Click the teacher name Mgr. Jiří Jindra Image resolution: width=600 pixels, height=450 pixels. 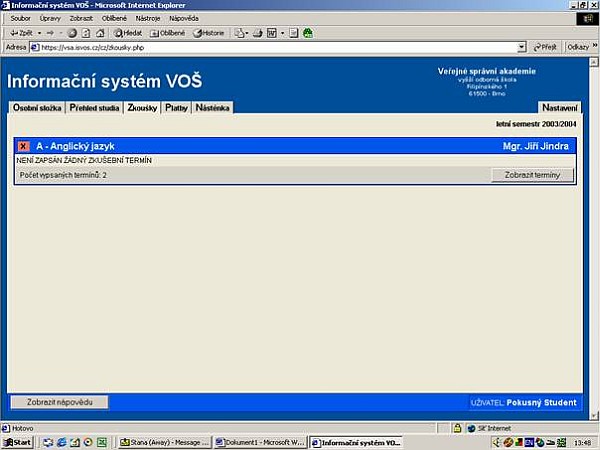point(535,146)
